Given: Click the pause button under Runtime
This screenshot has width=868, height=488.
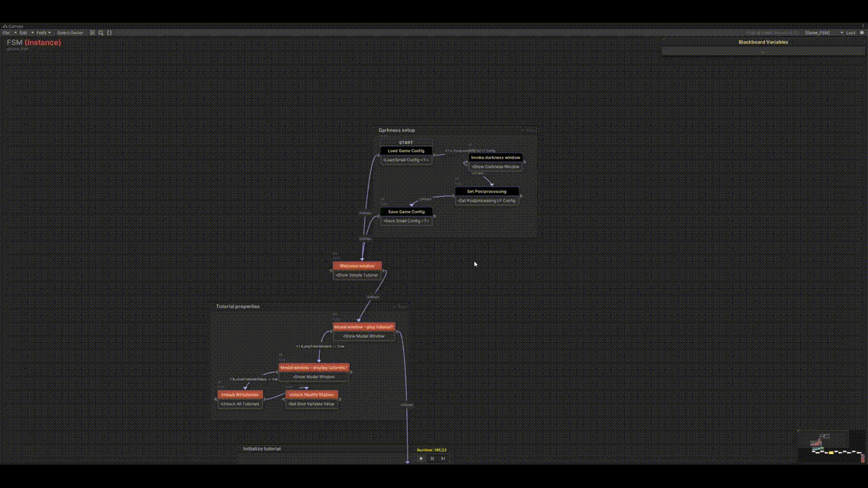Looking at the screenshot, I should coord(432,458).
